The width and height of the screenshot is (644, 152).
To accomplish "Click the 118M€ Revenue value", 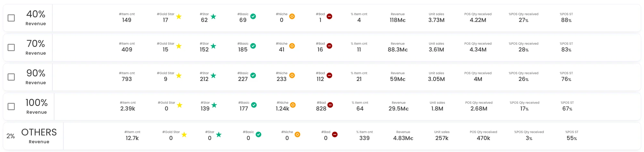I will (398, 20).
